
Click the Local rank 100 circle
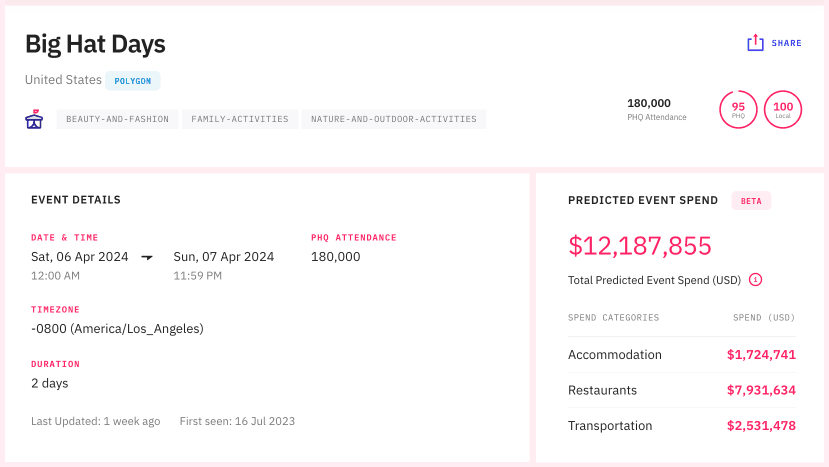(x=783, y=110)
